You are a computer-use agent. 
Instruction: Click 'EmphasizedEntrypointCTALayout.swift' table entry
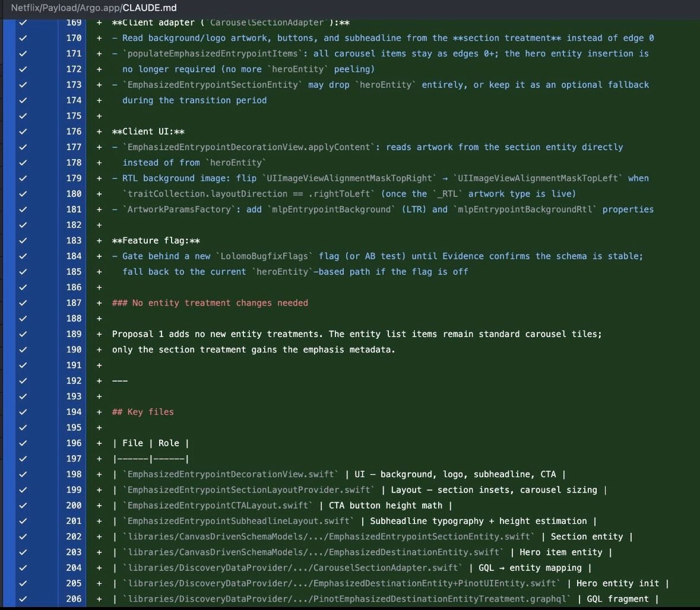tap(218, 505)
